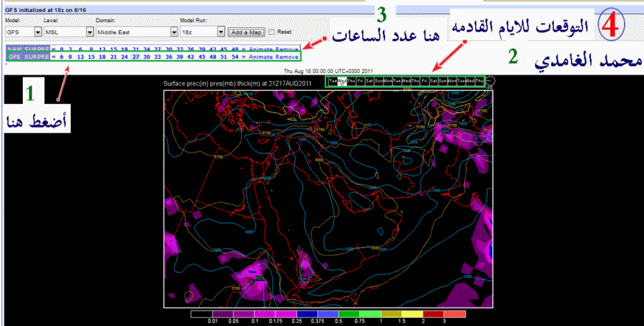Toggle the Reset checkbox

tap(271, 32)
